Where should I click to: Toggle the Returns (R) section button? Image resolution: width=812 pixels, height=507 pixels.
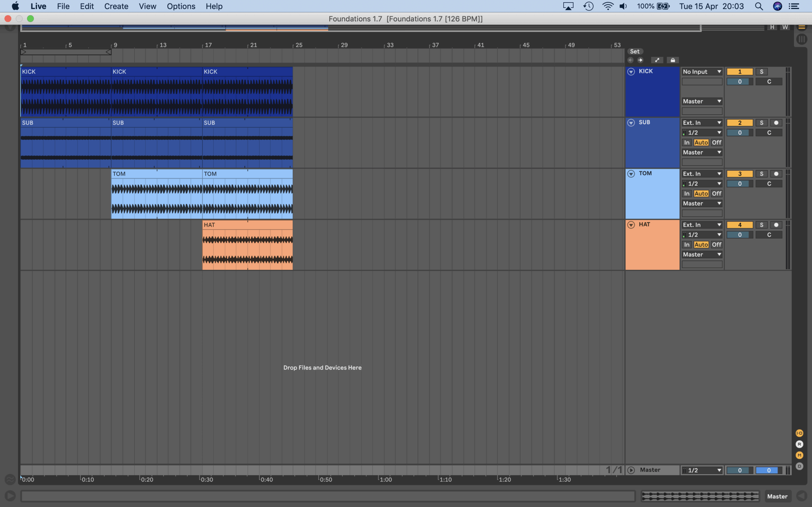click(799, 444)
